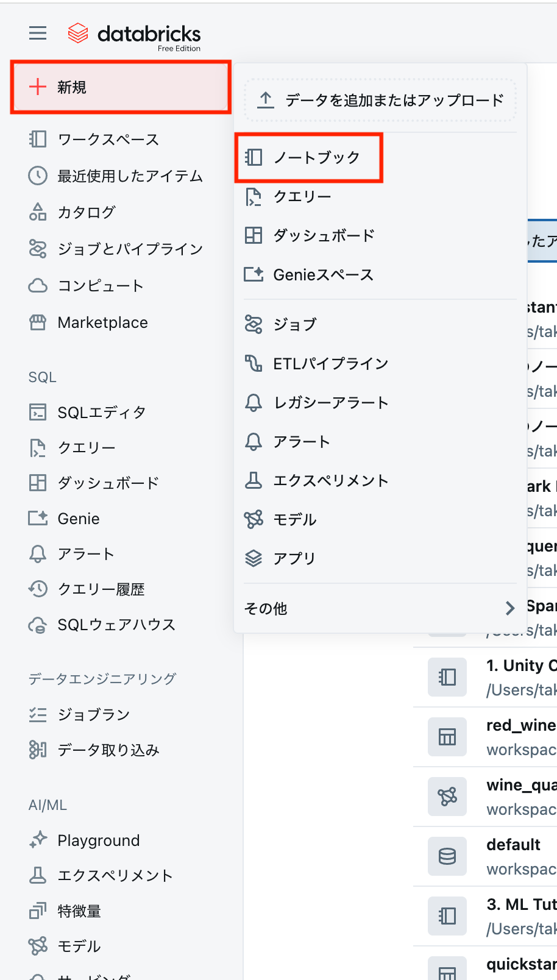The height and width of the screenshot is (980, 557).
Task: Click the notebook icon beside 1. Unity
Action: coord(447,677)
